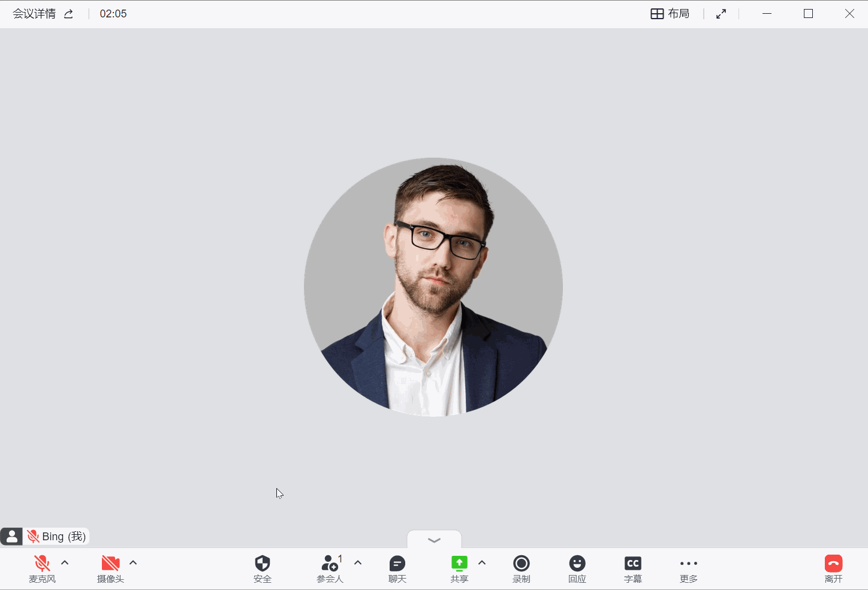Click the red Leave (离开) button
868x590 pixels.
[833, 568]
